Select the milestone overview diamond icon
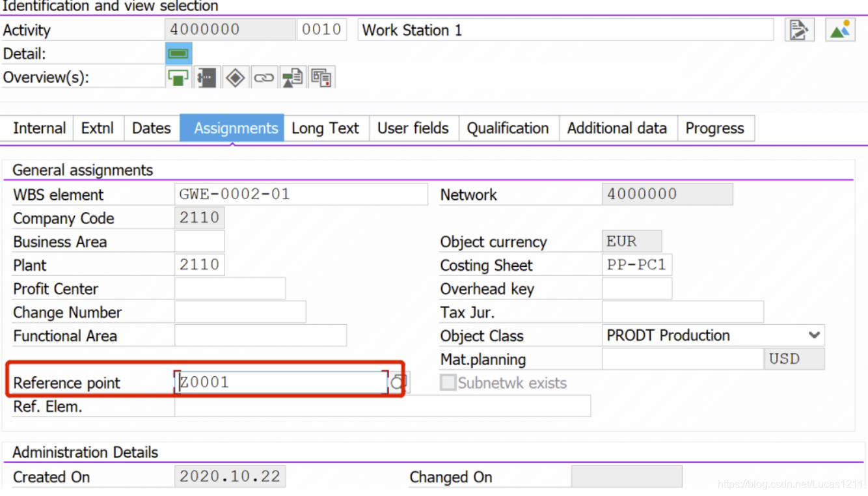This screenshot has width=868, height=496. click(x=236, y=77)
